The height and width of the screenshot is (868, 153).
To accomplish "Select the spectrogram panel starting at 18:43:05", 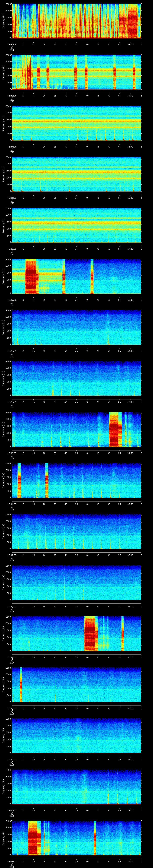I will pyautogui.click(x=77, y=583).
